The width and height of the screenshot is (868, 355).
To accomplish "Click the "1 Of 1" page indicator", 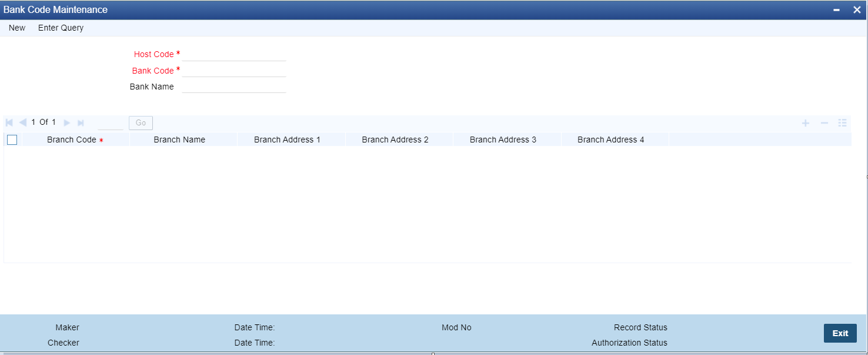I will (x=44, y=122).
